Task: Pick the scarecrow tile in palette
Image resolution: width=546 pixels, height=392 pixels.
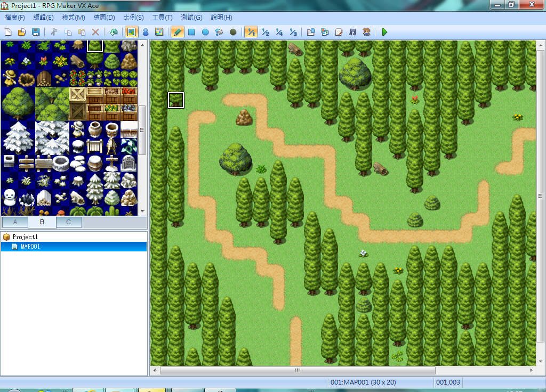Action: (x=10, y=78)
